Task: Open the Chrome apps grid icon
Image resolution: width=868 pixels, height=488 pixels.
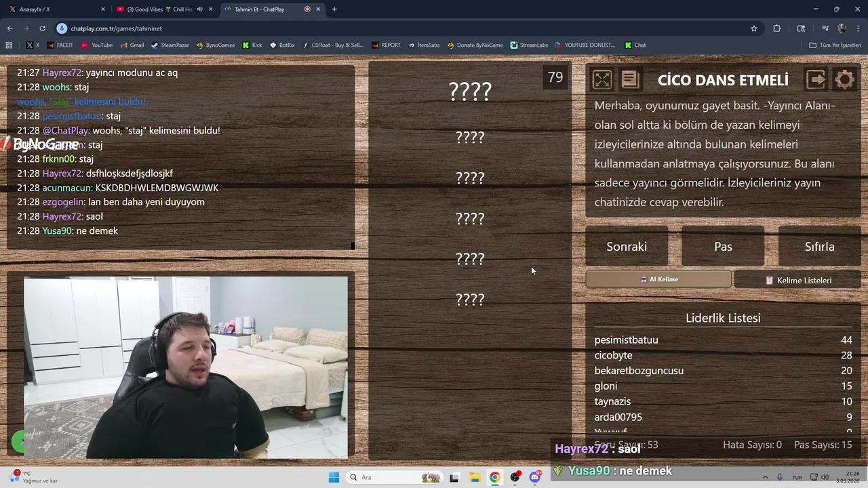Action: (x=9, y=45)
